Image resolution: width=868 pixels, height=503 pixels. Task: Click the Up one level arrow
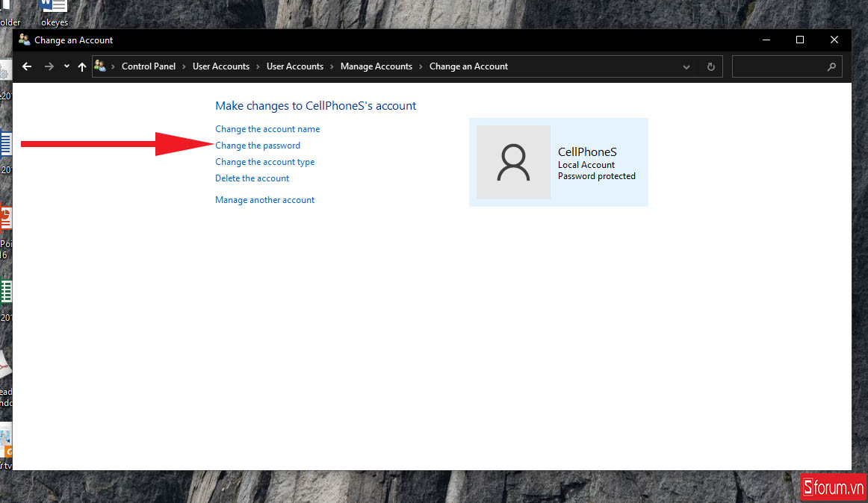[x=82, y=66]
